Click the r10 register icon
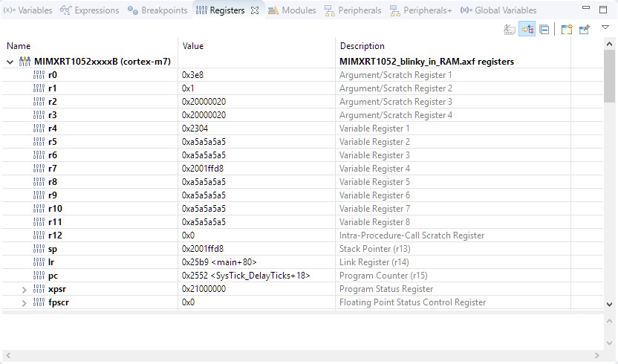 39,209
